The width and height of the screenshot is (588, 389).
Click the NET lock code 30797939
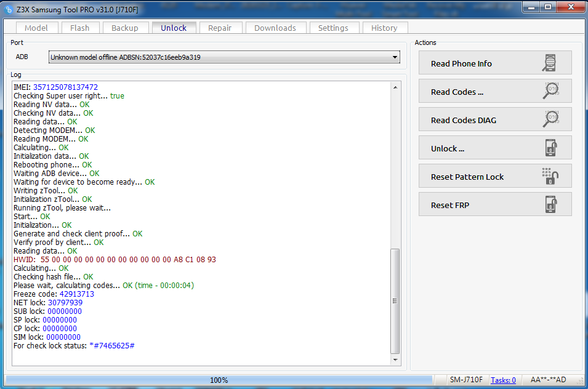65,302
